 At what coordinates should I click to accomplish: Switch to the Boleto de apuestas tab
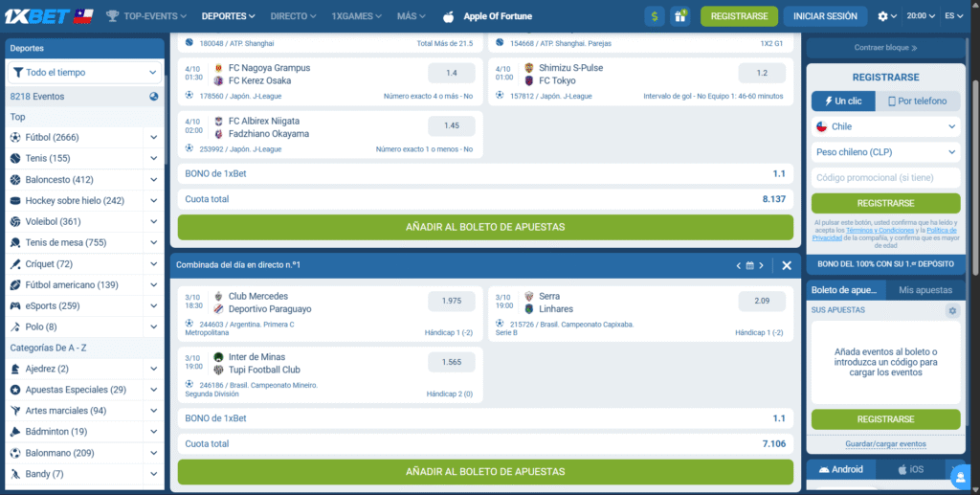tap(847, 290)
